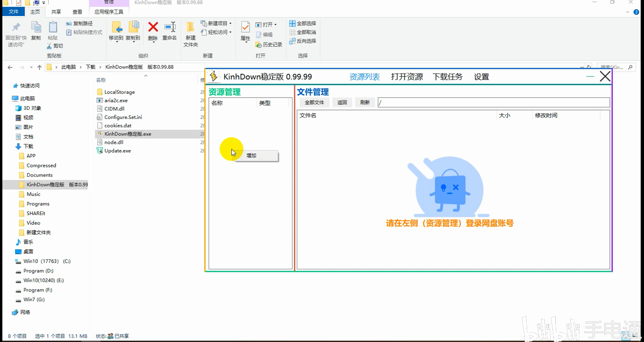The height and width of the screenshot is (342, 644).
Task: Switch to Download Tasks (下载任务) tab
Action: point(448,77)
